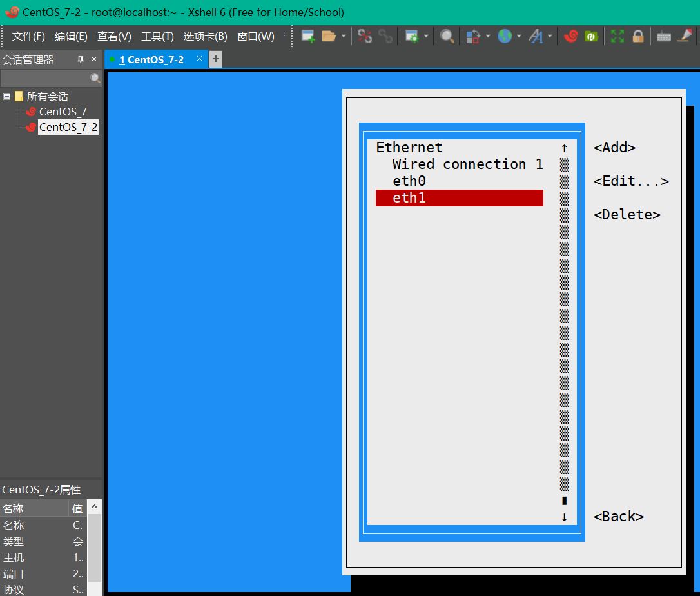Close the CentOS_7-2 tab

pyautogui.click(x=199, y=59)
